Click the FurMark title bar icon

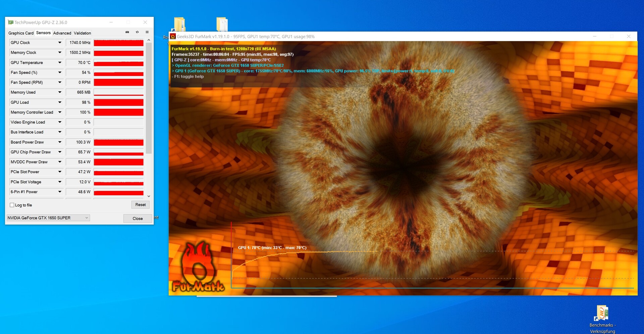[173, 36]
